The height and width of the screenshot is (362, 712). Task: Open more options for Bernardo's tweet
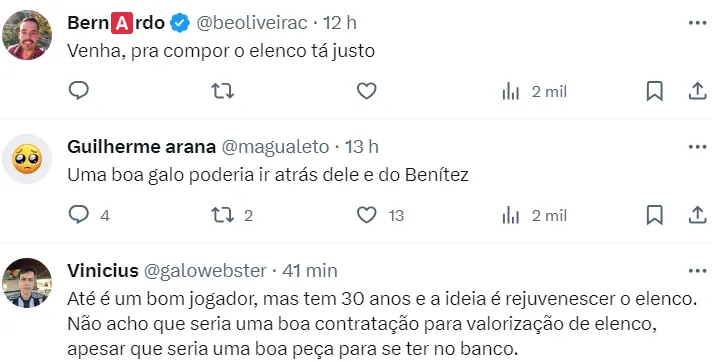697,23
